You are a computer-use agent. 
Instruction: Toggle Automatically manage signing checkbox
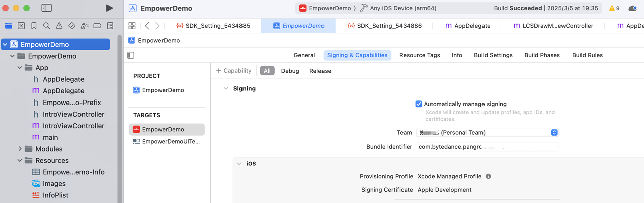click(x=419, y=104)
